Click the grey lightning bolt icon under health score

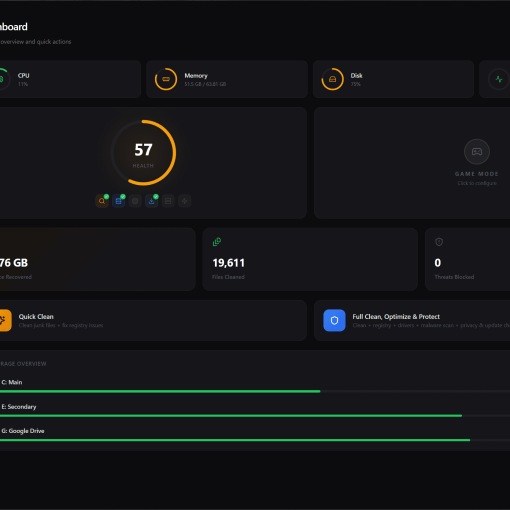(184, 201)
